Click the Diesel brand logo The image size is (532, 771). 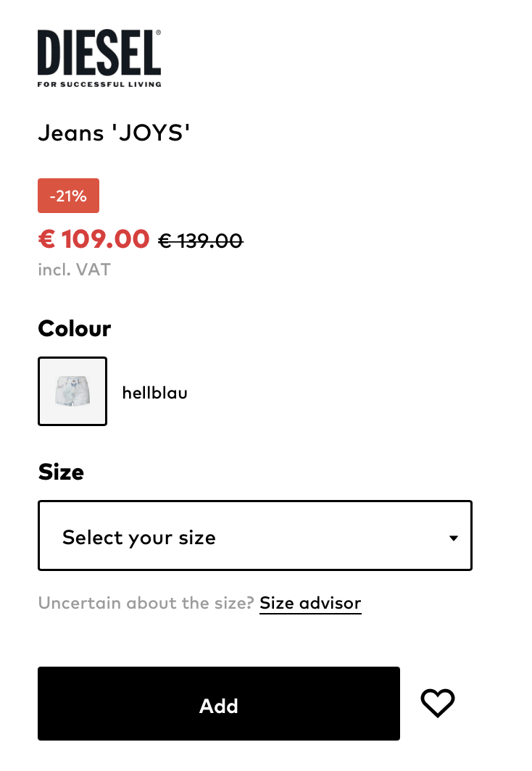[99, 59]
